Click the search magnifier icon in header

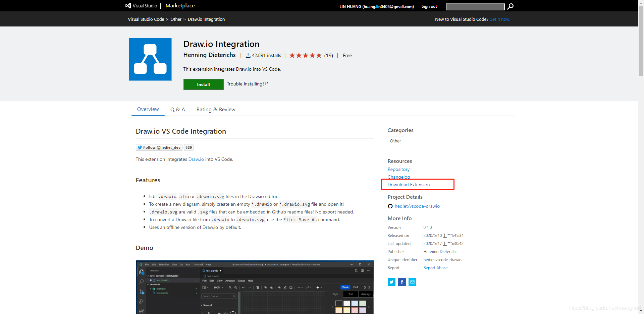(510, 6)
